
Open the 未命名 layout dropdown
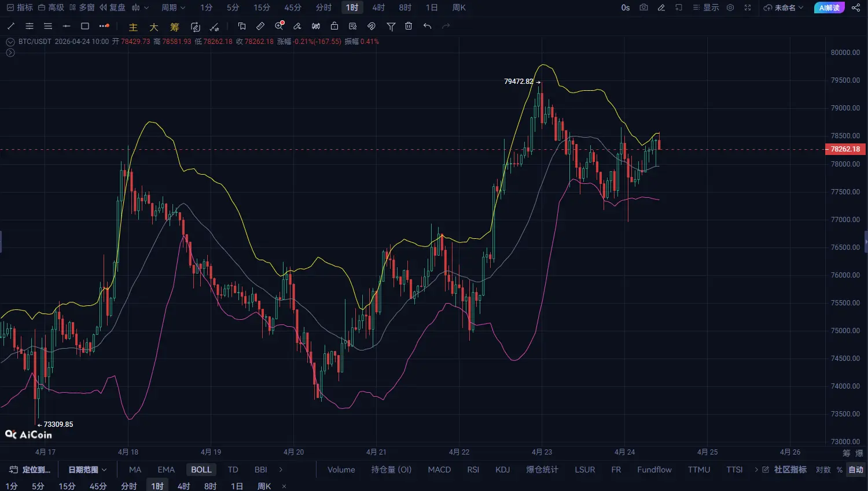pyautogui.click(x=784, y=8)
